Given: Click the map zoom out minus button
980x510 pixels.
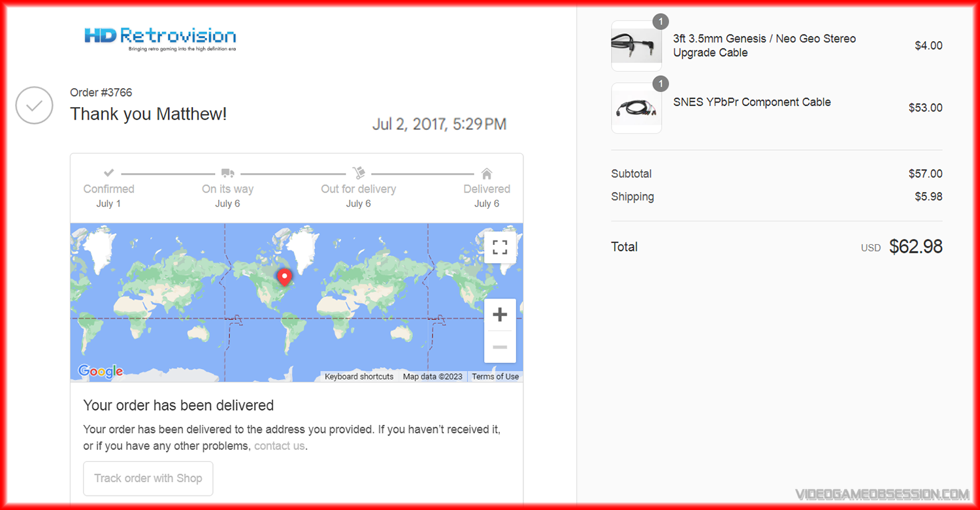Looking at the screenshot, I should coord(500,347).
